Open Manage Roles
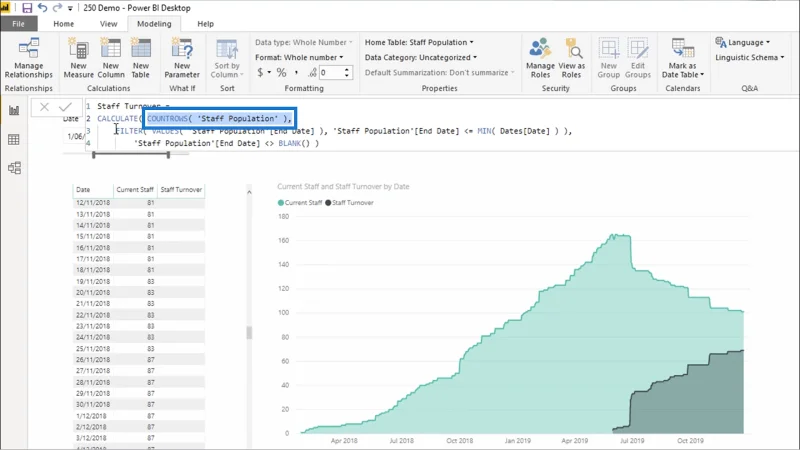Viewport: 800px width, 450px height. pos(540,58)
